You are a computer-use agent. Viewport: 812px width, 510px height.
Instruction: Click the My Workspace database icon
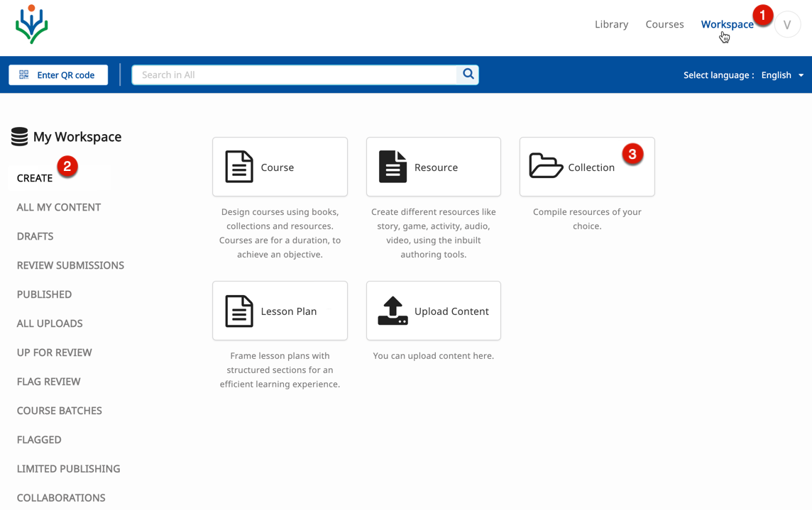[x=19, y=137]
